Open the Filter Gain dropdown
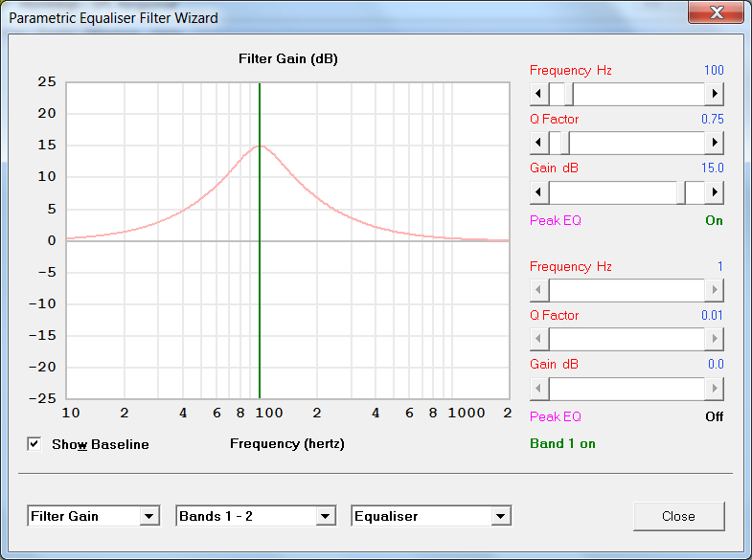752x560 pixels. pos(148,516)
